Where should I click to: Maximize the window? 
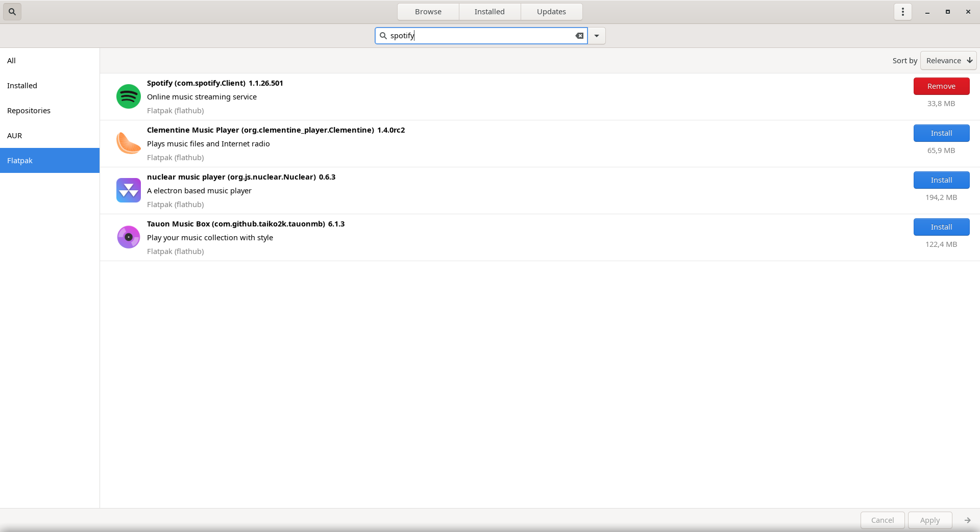click(947, 12)
